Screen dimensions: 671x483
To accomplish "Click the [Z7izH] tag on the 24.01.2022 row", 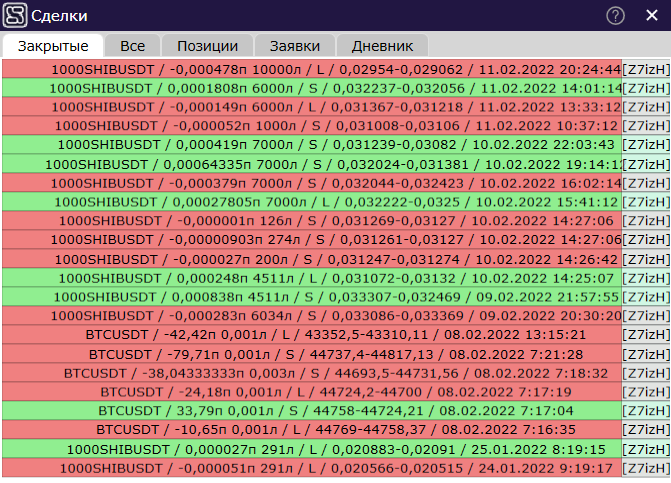I will pyautogui.click(x=646, y=468).
